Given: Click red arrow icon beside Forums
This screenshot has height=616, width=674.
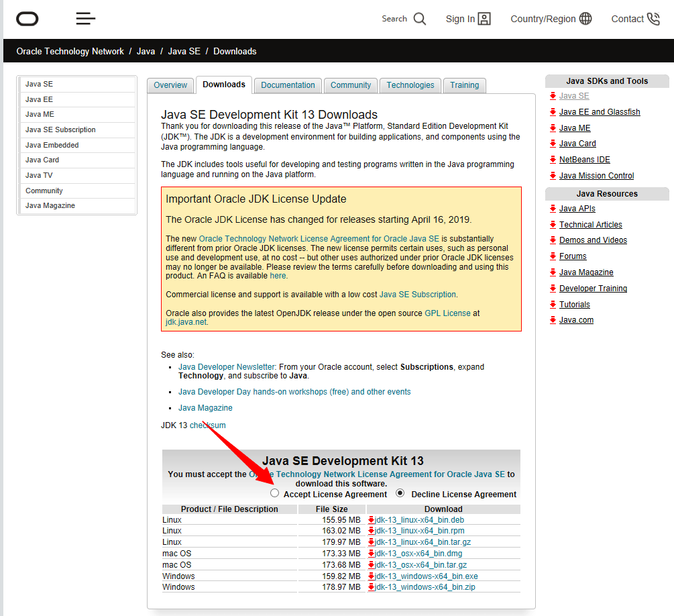Looking at the screenshot, I should click(553, 256).
